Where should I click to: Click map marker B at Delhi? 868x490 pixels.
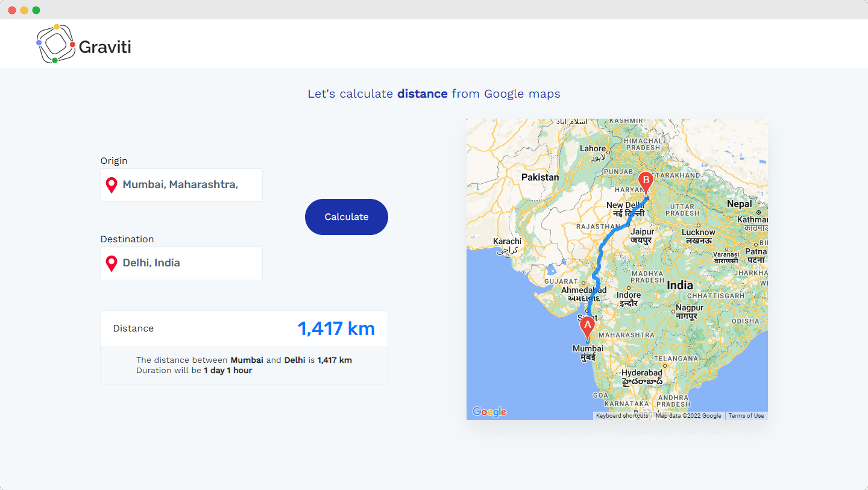coord(646,184)
